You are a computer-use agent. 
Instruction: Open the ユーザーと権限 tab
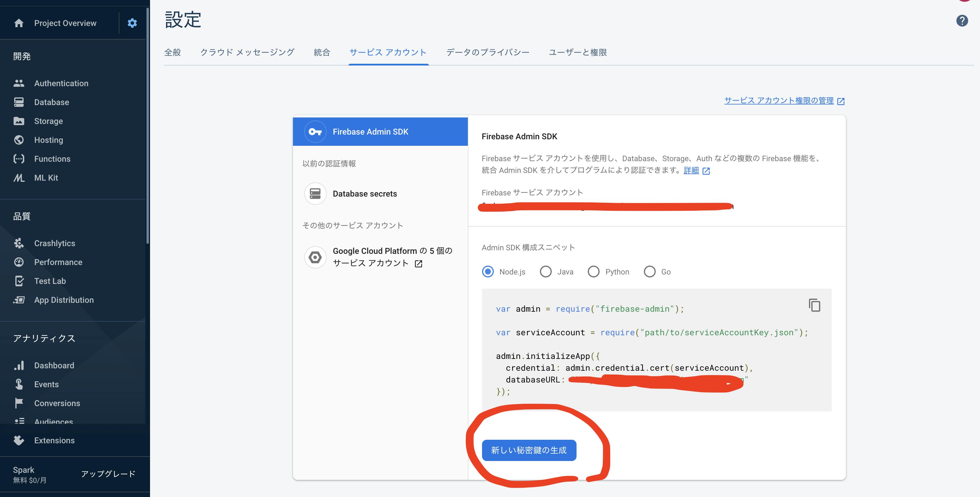click(x=577, y=53)
